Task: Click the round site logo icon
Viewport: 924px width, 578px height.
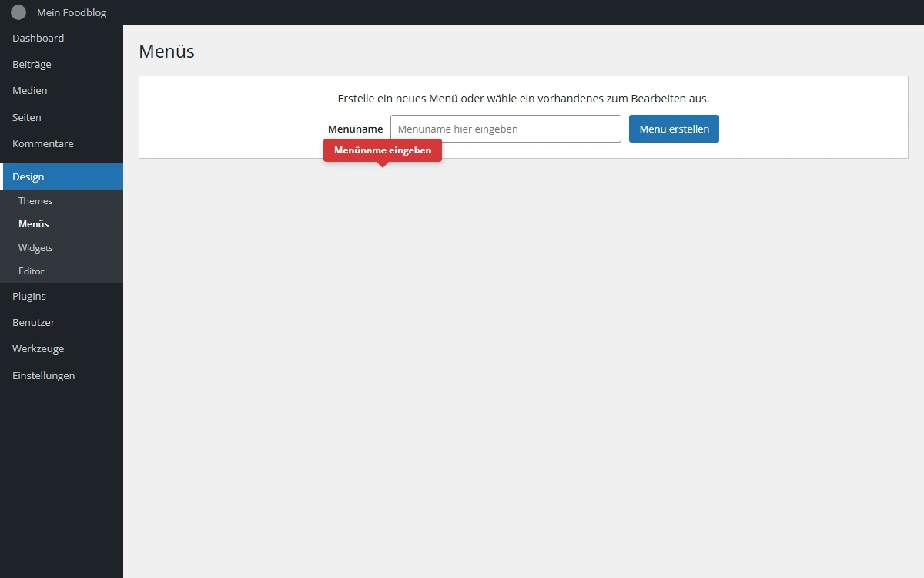Action: pos(18,12)
